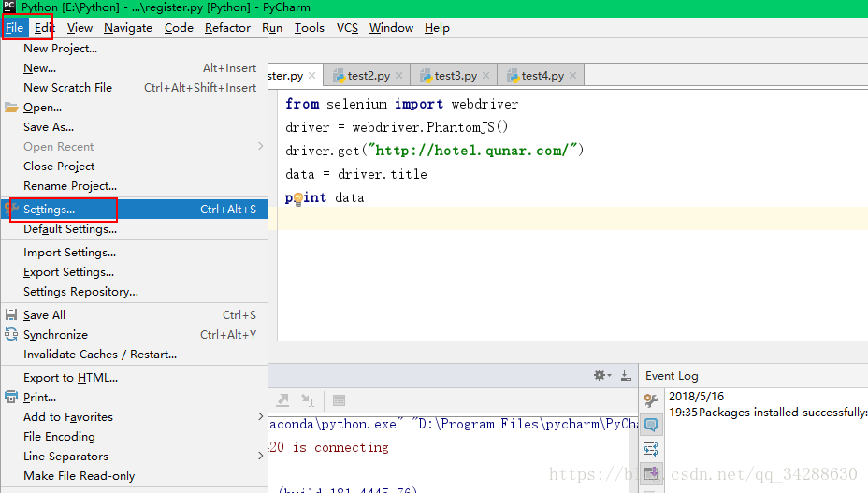Open the Edit menu
868x493 pixels.
[44, 28]
